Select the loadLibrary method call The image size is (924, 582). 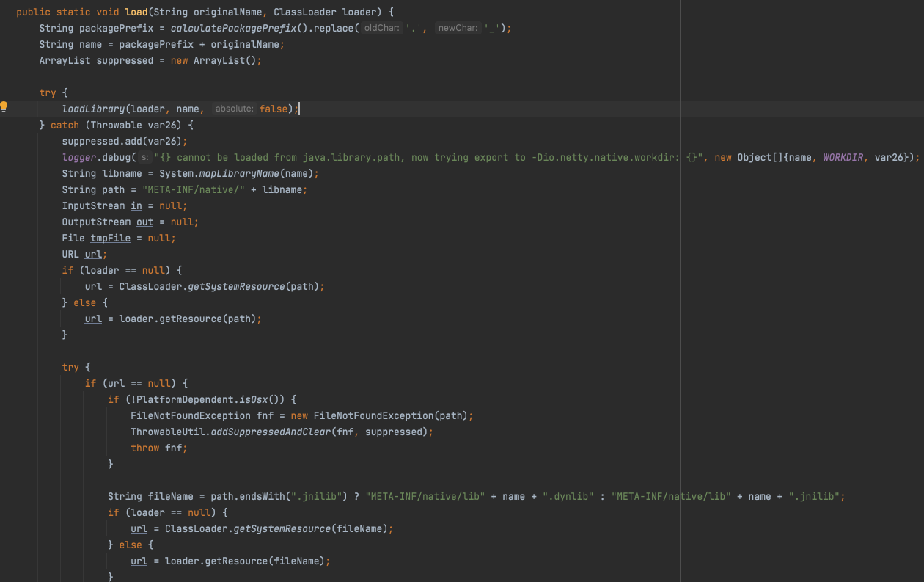tap(95, 108)
